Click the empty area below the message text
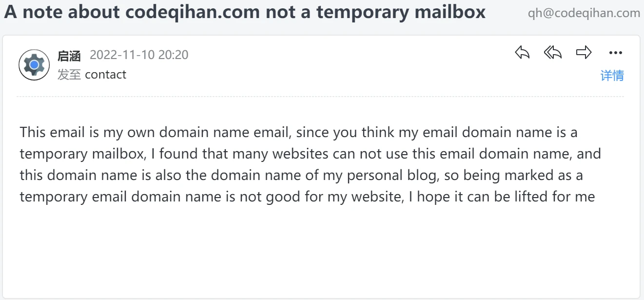Image resolution: width=644 pixels, height=300 pixels. click(x=322, y=254)
